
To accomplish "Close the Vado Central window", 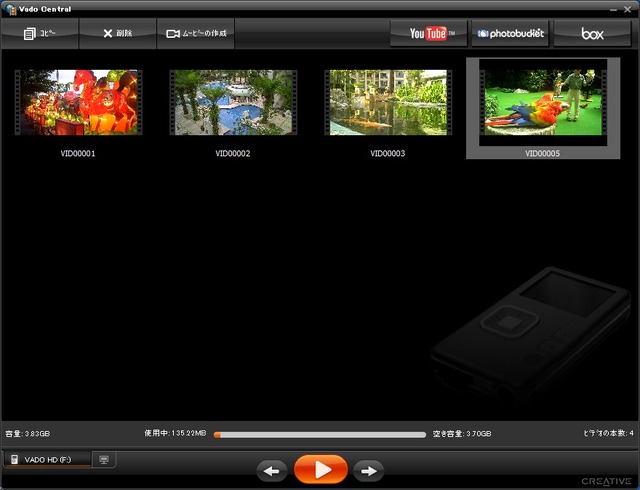I will tap(628, 8).
